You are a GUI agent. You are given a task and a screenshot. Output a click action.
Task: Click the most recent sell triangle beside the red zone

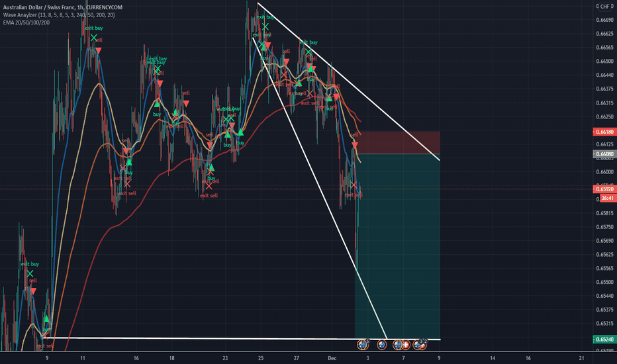[x=355, y=146]
